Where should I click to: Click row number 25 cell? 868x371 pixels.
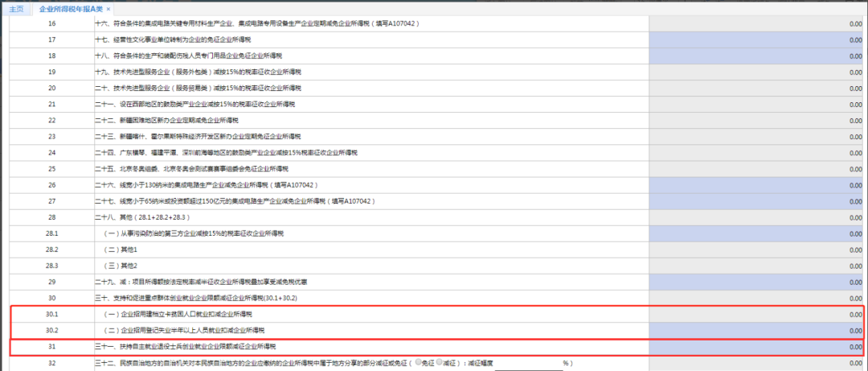pos(51,168)
